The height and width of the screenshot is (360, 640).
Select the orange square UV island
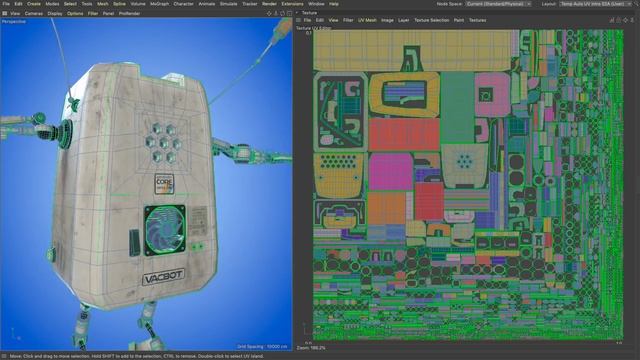387,208
